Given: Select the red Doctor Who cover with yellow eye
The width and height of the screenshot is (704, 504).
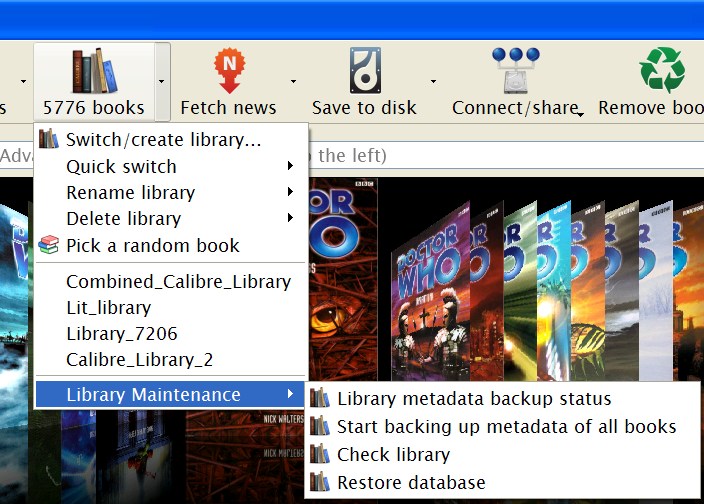Looking at the screenshot, I should coord(343,279).
